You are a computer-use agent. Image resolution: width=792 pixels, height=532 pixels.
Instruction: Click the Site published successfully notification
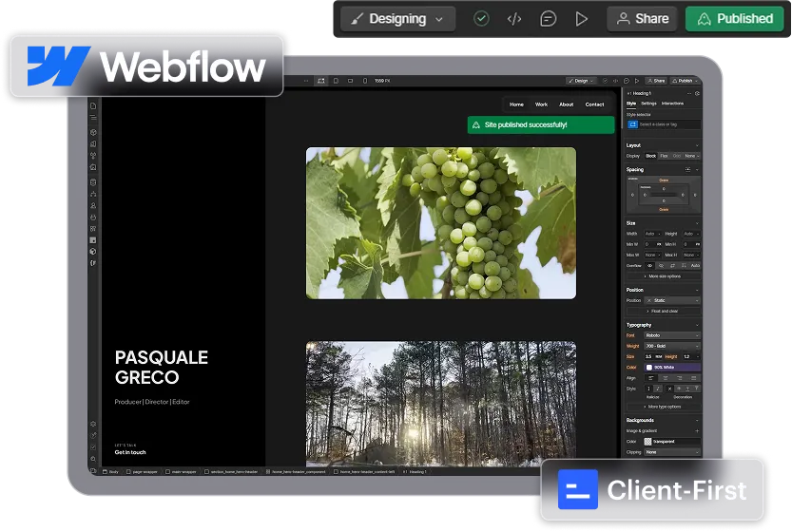tap(541, 125)
